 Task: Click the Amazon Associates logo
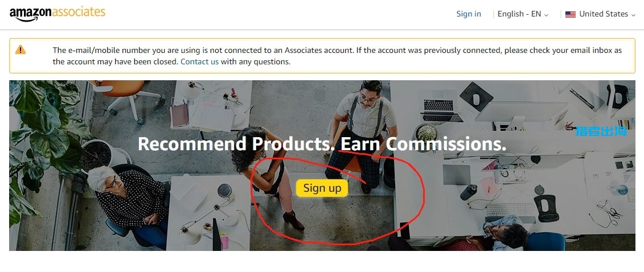[x=57, y=14]
